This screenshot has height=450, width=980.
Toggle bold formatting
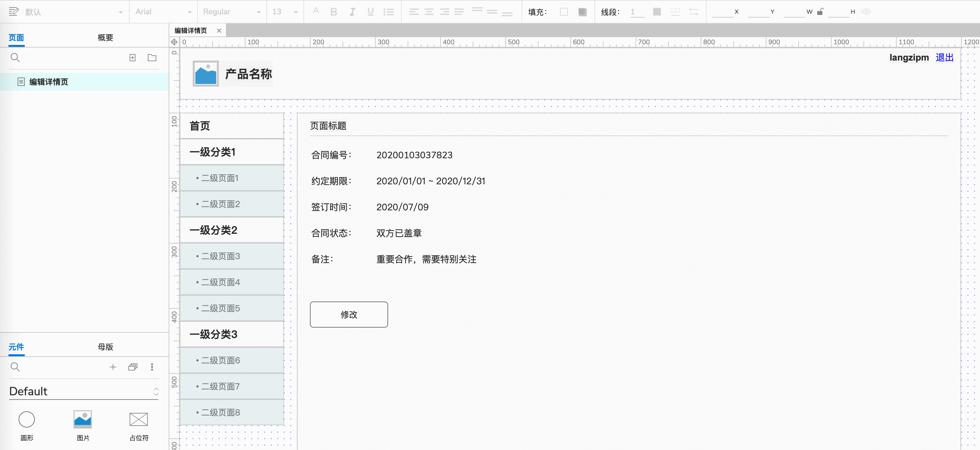[x=334, y=12]
